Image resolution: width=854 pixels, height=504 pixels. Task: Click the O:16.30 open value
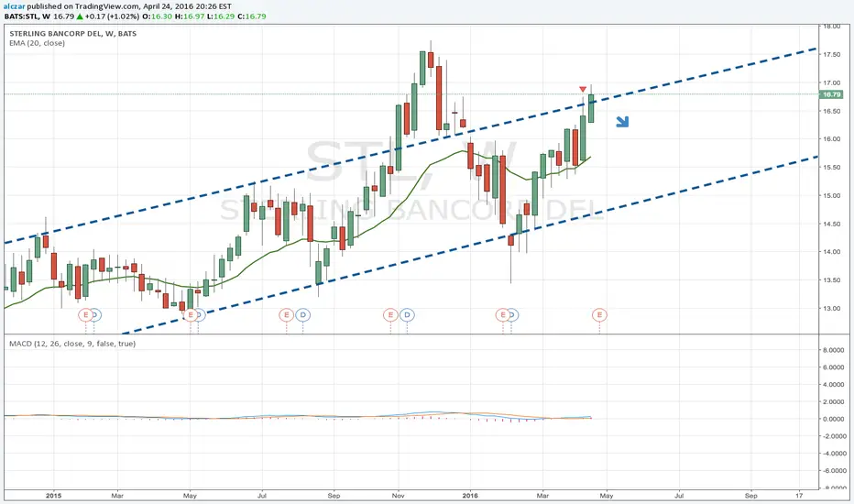[x=157, y=16]
